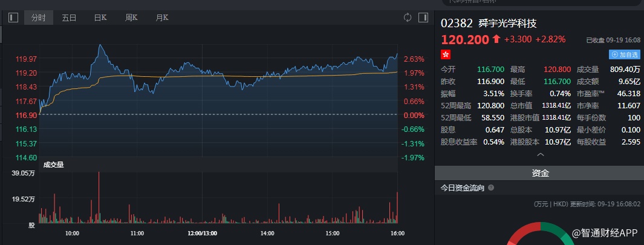Click the 成交量 volume panel label
This screenshot has width=644, height=245.
coord(53,163)
